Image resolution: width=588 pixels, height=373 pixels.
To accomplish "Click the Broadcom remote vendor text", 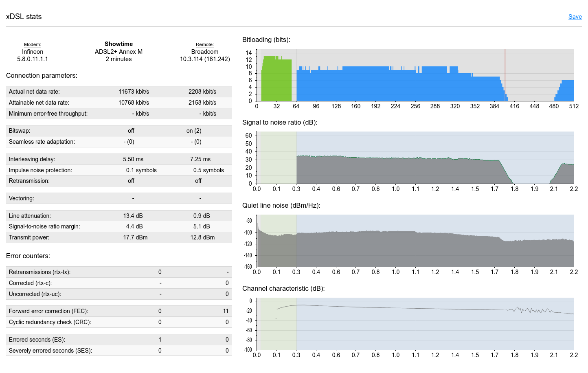I will pos(205,52).
